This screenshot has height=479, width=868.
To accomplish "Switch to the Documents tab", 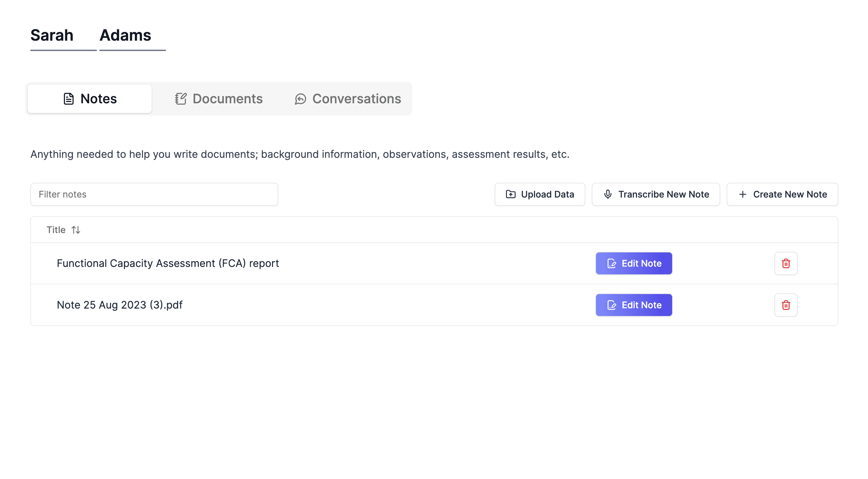I will click(x=219, y=98).
